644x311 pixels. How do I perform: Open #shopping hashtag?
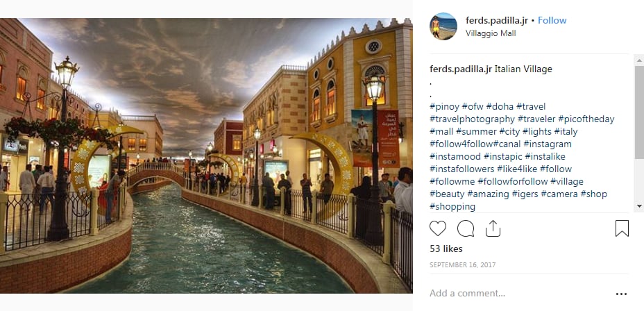pos(452,206)
